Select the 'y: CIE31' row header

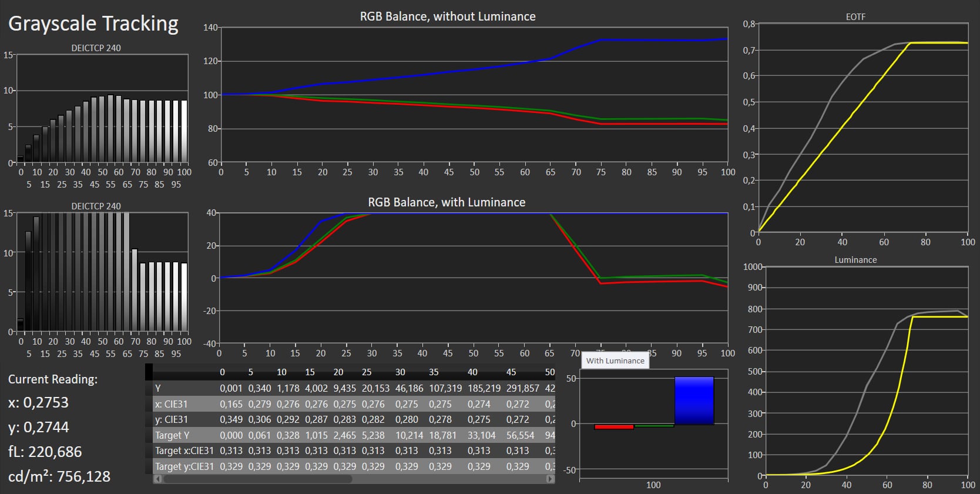tap(171, 419)
